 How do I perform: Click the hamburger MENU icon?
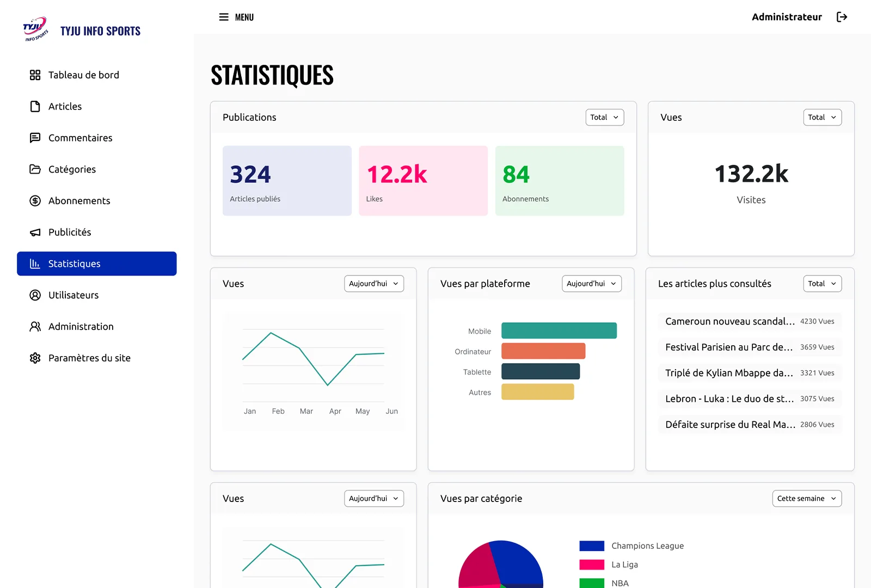pos(224,17)
